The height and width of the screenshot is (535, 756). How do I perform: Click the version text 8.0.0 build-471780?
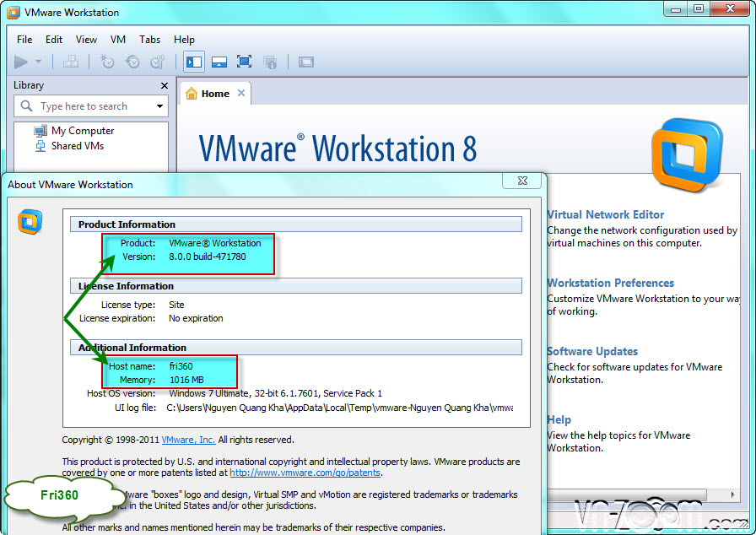tap(208, 257)
